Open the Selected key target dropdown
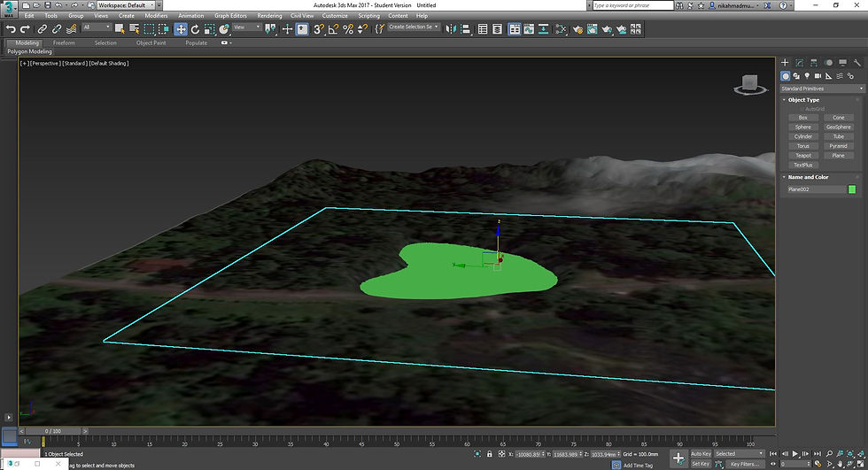 pyautogui.click(x=739, y=454)
